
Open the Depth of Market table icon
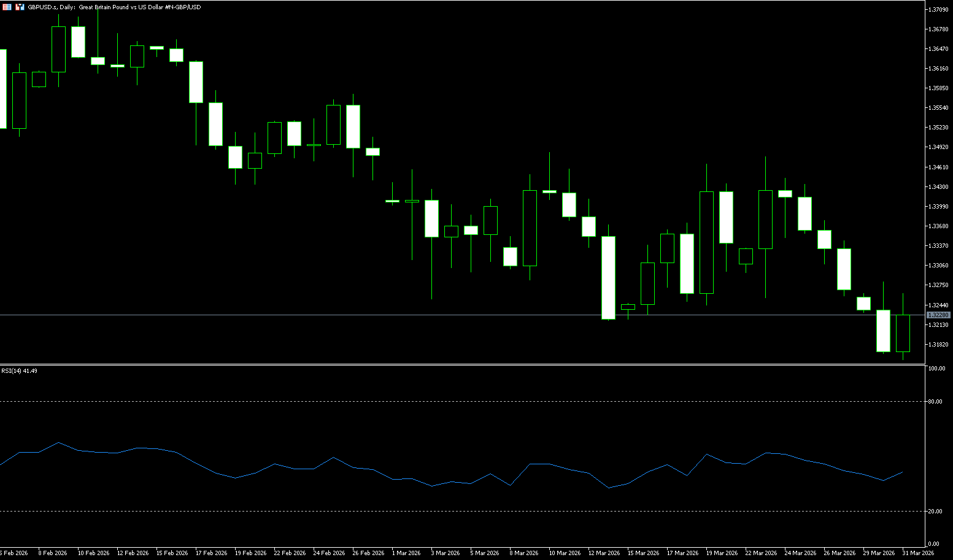click(x=6, y=7)
